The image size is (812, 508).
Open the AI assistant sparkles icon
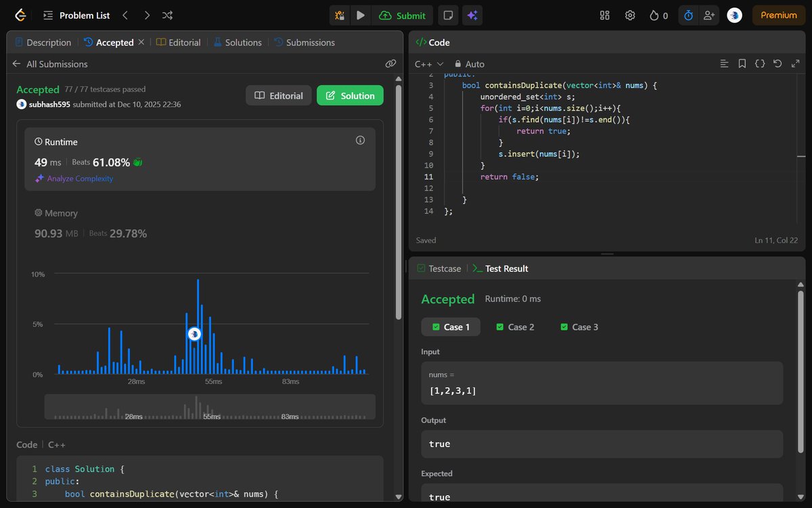(x=472, y=15)
